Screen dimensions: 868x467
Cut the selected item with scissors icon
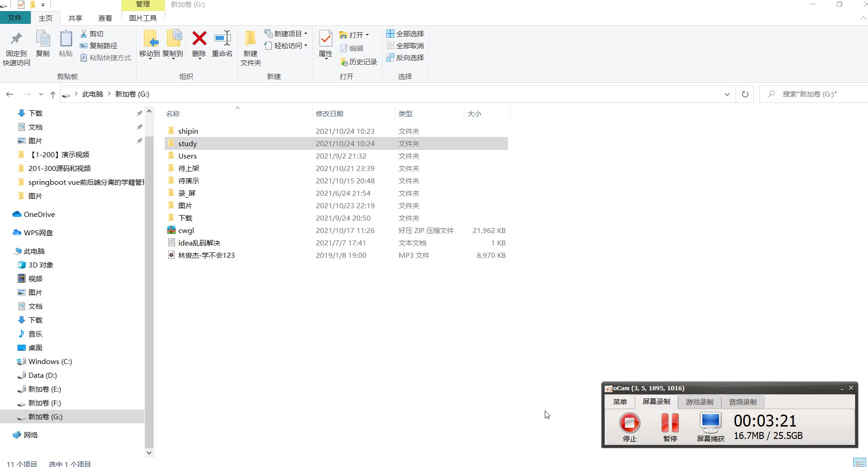(x=92, y=34)
